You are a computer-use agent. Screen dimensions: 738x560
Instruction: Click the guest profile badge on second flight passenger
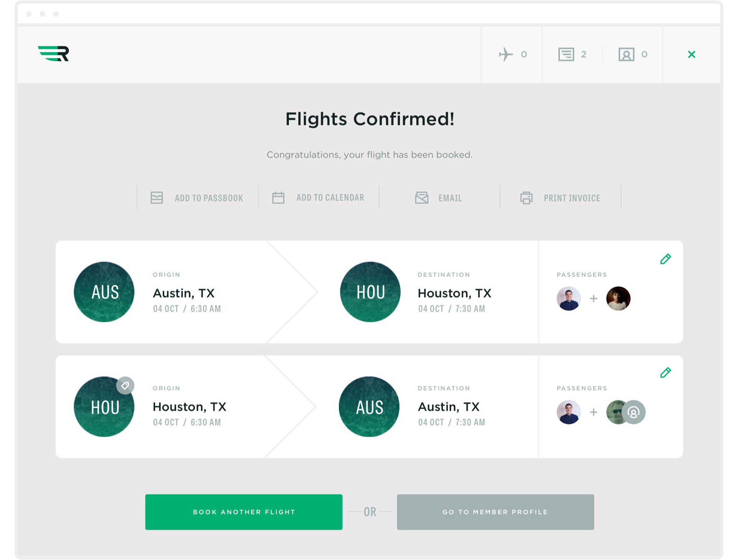pos(634,412)
